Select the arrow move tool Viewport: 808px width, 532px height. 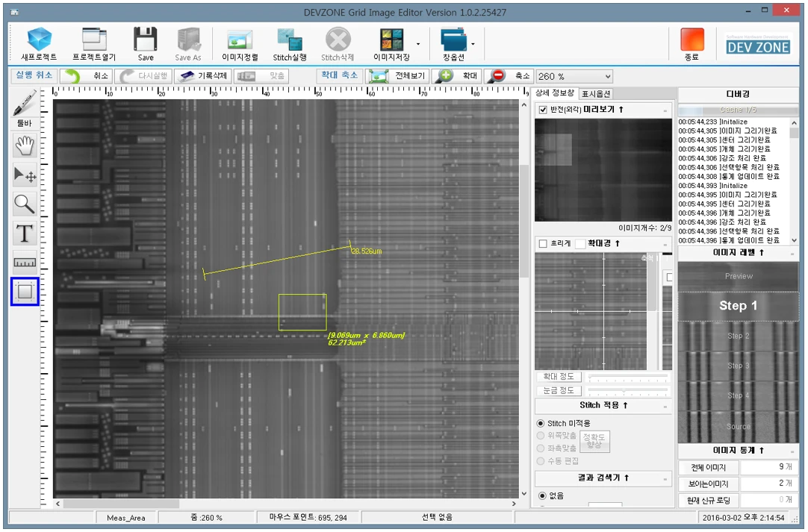[x=24, y=175]
